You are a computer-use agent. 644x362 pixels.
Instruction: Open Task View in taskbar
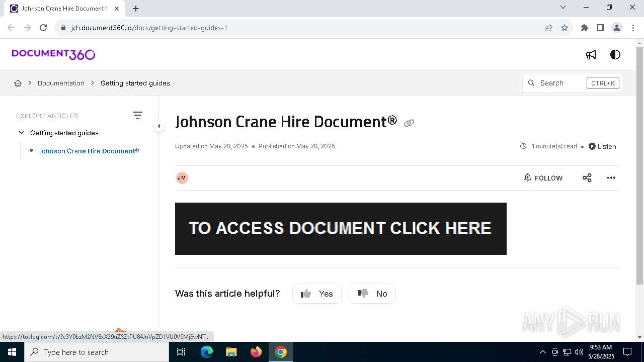click(181, 352)
